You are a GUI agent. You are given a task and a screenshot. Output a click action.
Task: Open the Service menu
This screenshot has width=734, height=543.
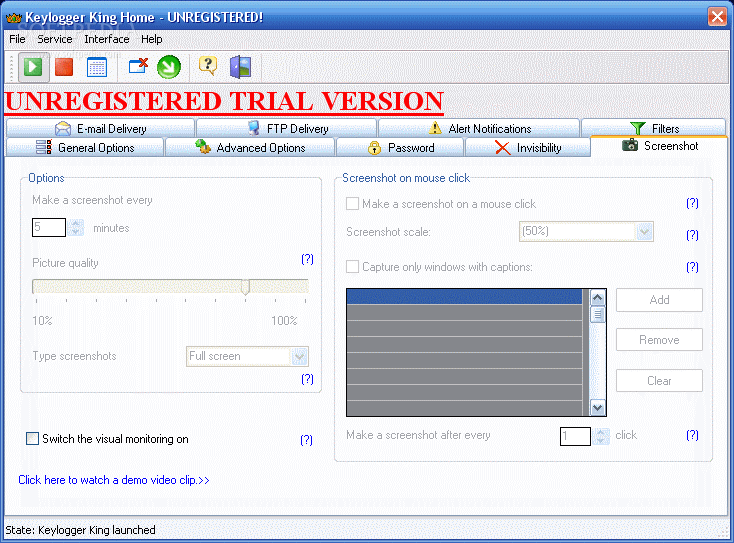pyautogui.click(x=55, y=39)
